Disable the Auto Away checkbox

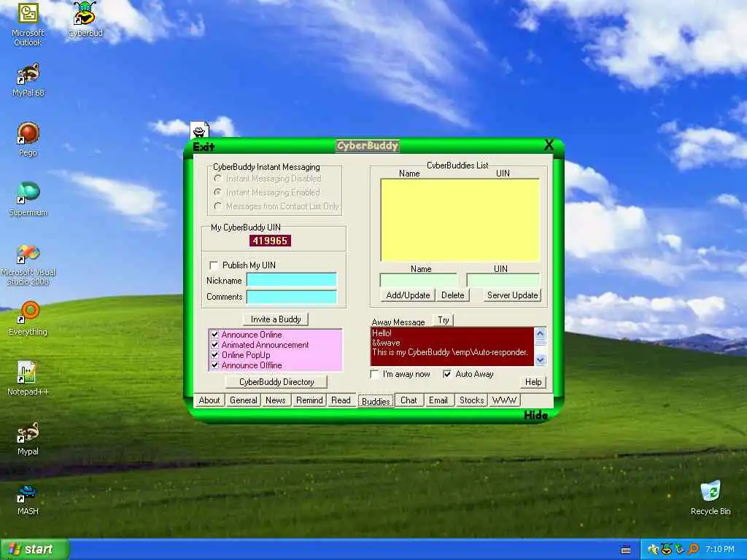coord(447,374)
